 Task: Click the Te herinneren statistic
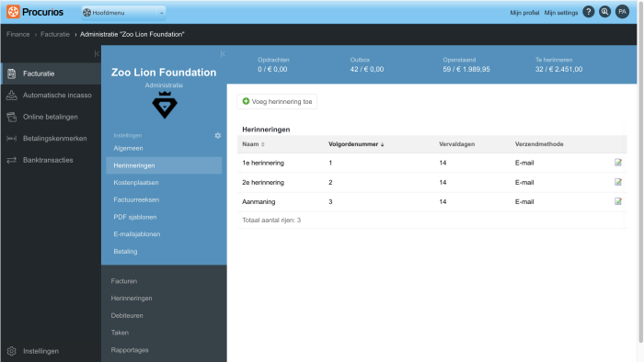click(x=558, y=65)
